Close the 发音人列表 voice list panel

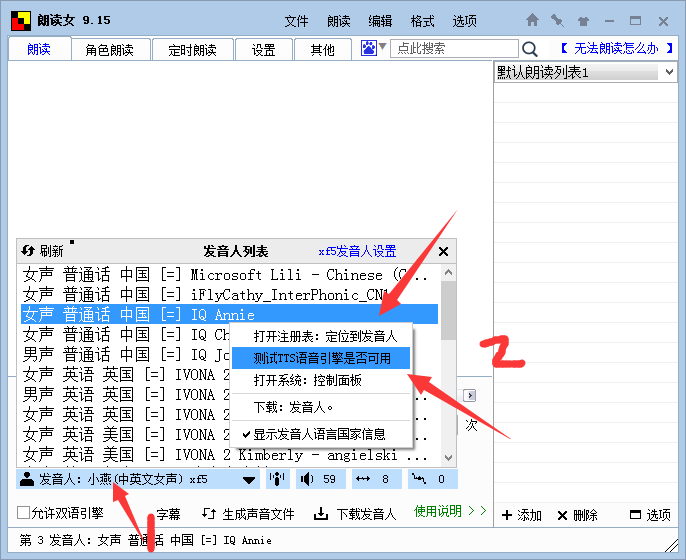[x=443, y=252]
